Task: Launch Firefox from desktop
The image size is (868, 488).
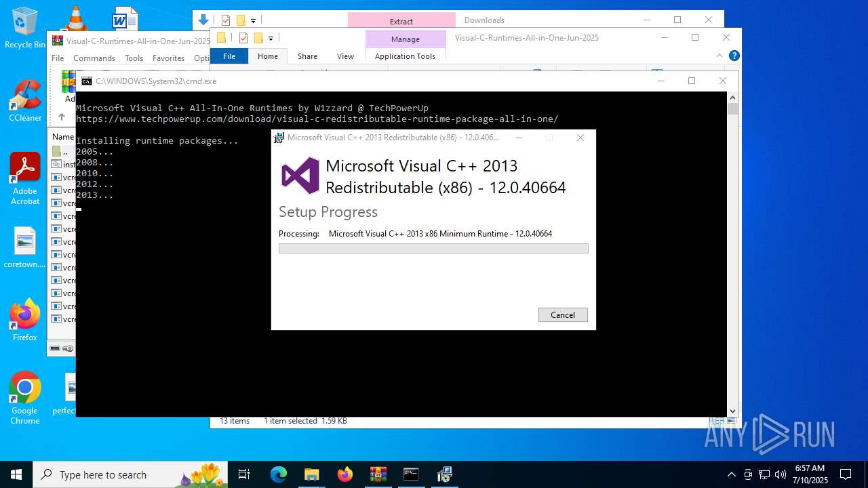Action: pyautogui.click(x=25, y=321)
